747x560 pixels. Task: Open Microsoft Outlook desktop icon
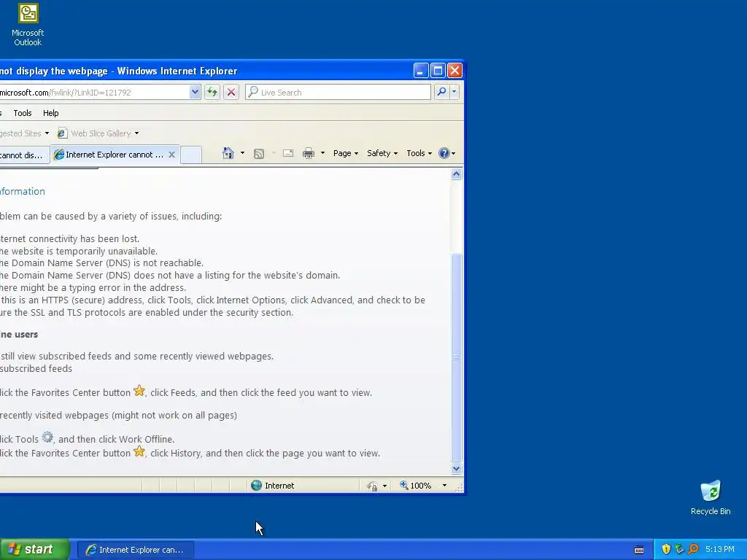click(x=28, y=25)
